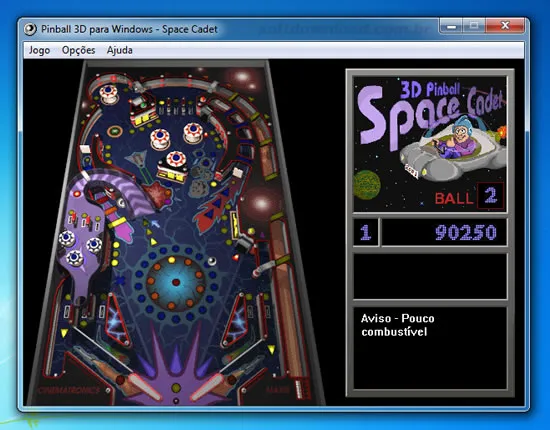This screenshot has width=550, height=430.
Task: Click the 'Aviso - Pouco combustível' message
Action: point(397,325)
